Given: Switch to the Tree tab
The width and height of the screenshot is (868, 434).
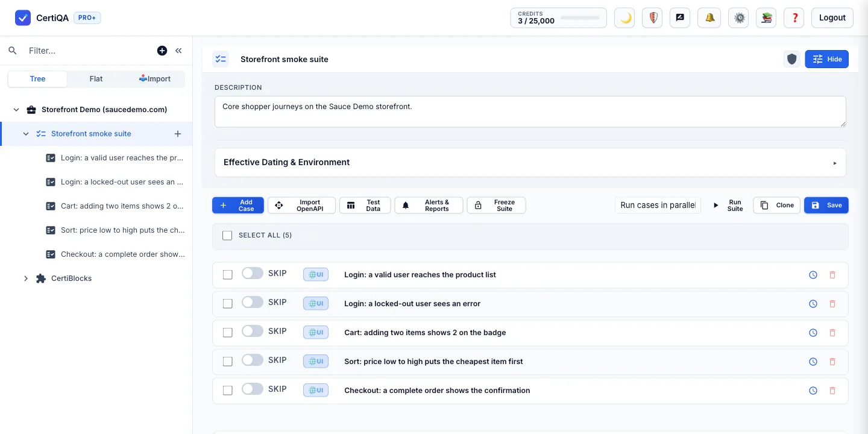Looking at the screenshot, I should coord(37,79).
